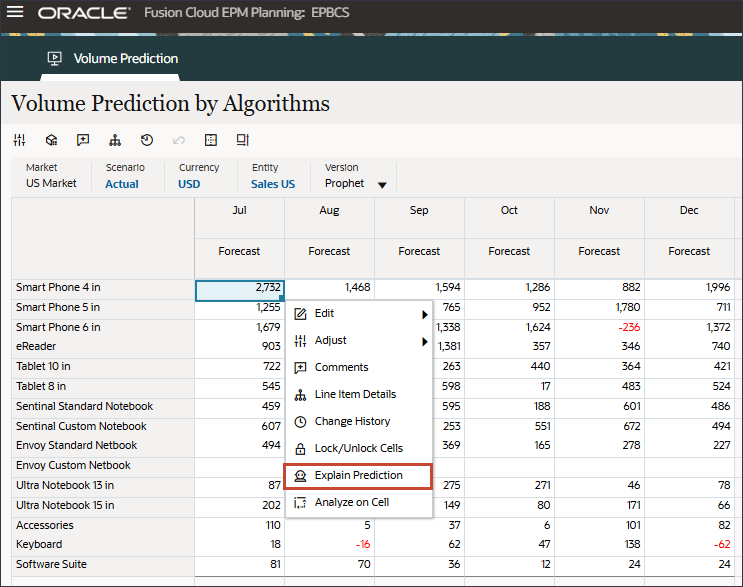Click the Change History clock menu icon

point(300,422)
